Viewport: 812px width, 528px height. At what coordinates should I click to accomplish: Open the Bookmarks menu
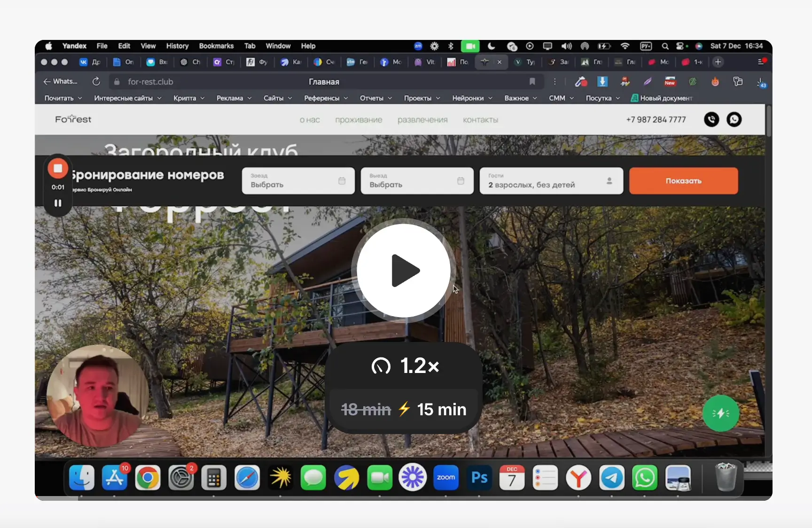(216, 46)
